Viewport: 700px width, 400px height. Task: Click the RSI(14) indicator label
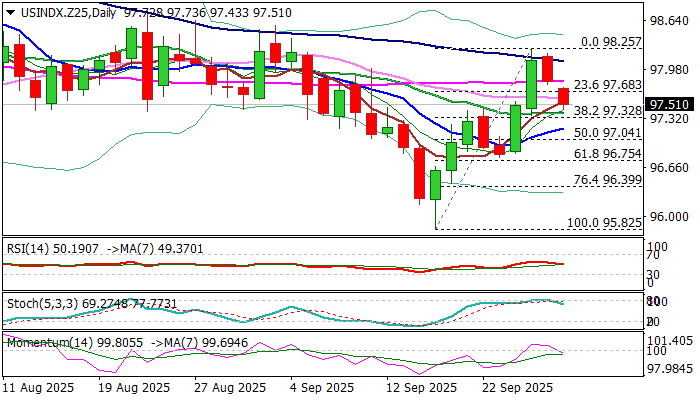(x=28, y=249)
